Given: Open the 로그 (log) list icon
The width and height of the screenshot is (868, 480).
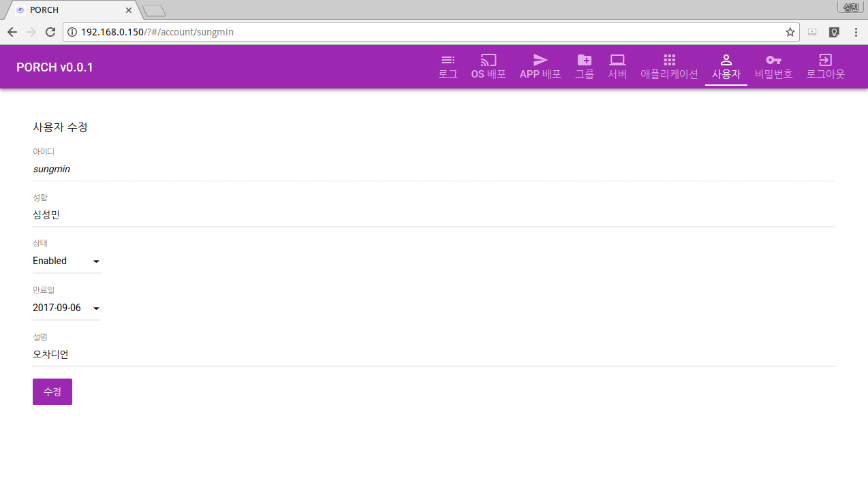Looking at the screenshot, I should pos(448,60).
